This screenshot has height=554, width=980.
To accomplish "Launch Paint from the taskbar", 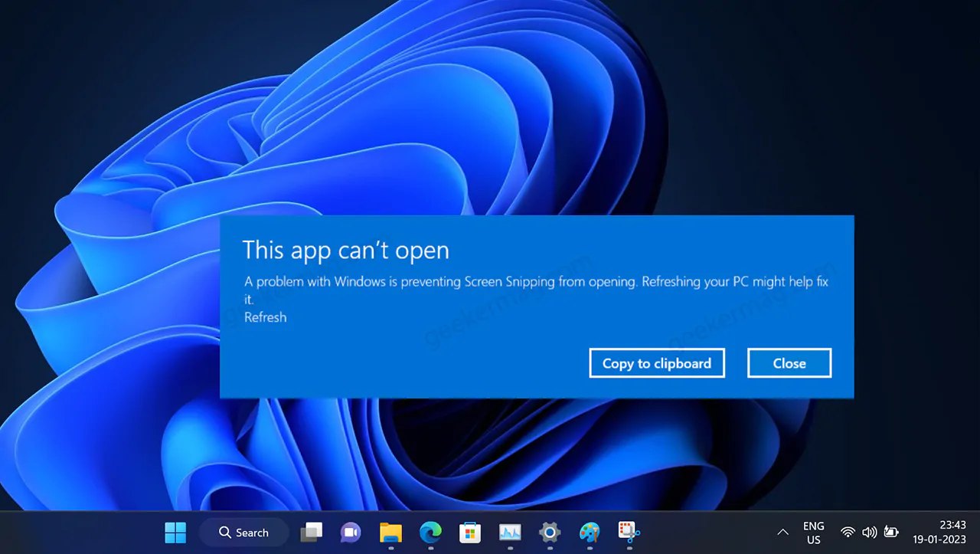I will [590, 532].
